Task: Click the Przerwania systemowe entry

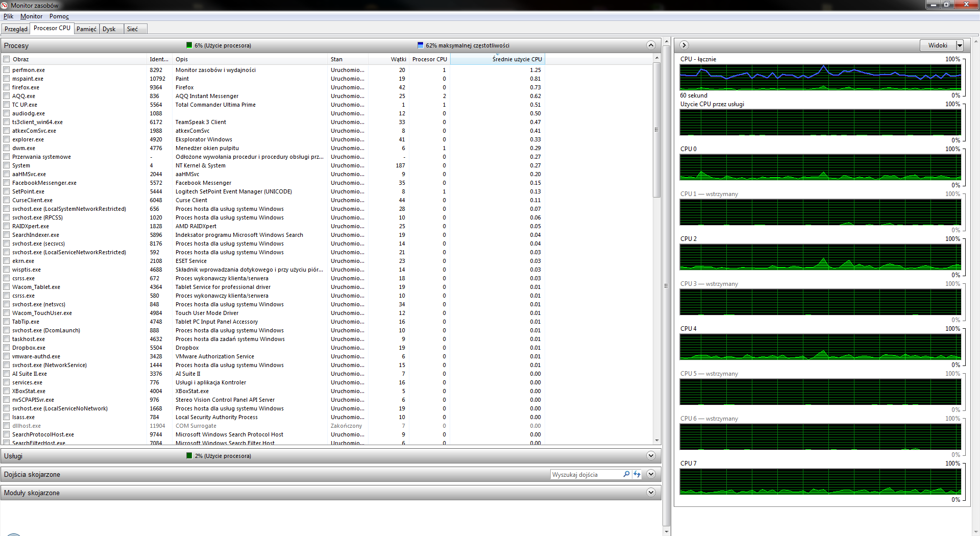Action: [41, 157]
